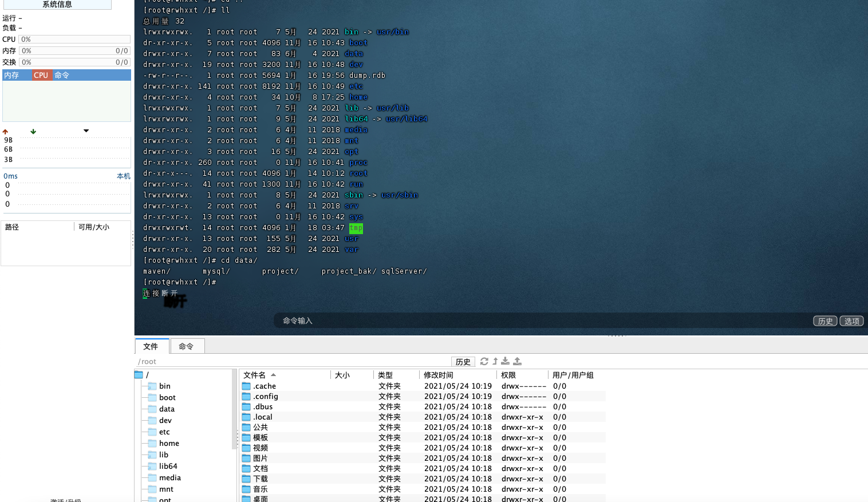
Task: Select the .cache folder icon
Action: pyautogui.click(x=246, y=386)
